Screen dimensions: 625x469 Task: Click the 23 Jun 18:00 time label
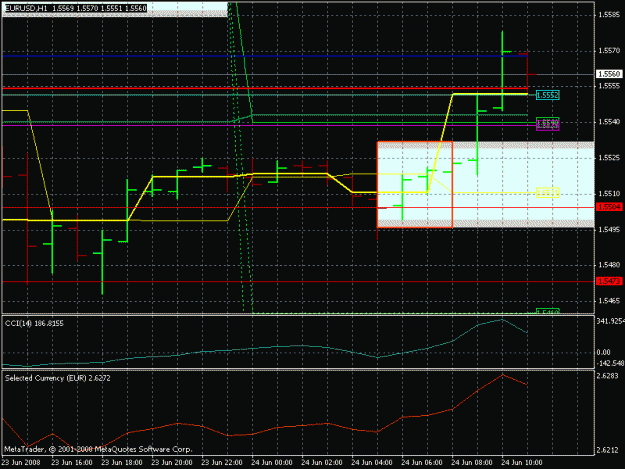coord(122,463)
